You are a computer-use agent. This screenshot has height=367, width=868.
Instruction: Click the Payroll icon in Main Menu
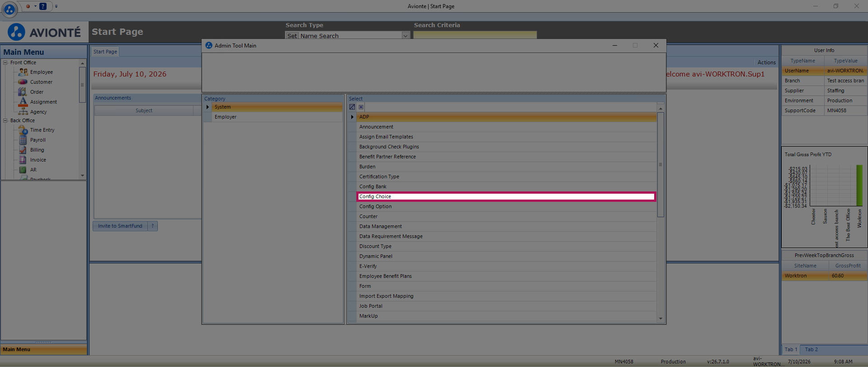pyautogui.click(x=23, y=140)
